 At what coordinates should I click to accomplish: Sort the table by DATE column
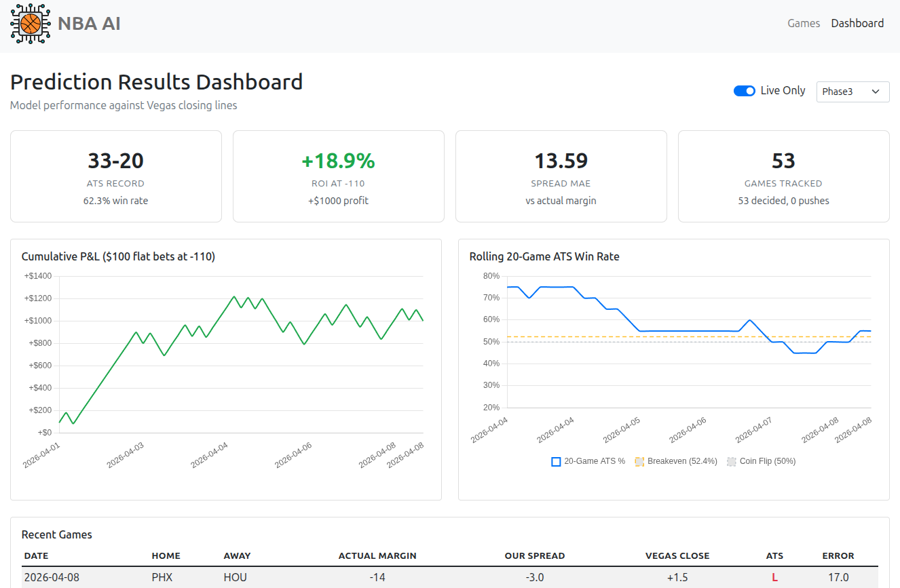36,555
